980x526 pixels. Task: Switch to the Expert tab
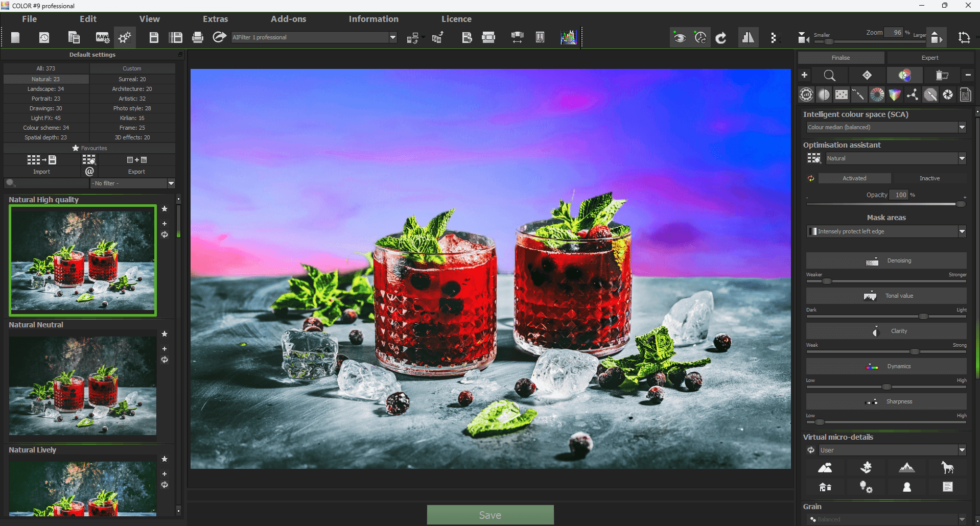pyautogui.click(x=930, y=58)
